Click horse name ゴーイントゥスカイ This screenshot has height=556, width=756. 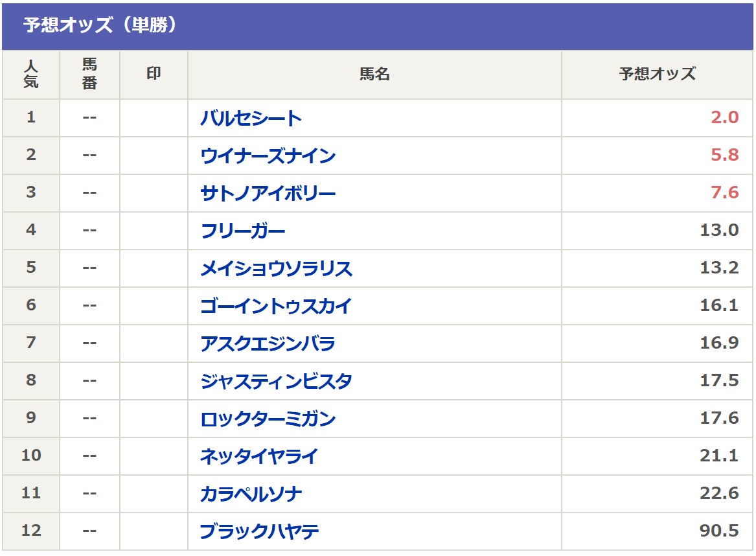(276, 306)
